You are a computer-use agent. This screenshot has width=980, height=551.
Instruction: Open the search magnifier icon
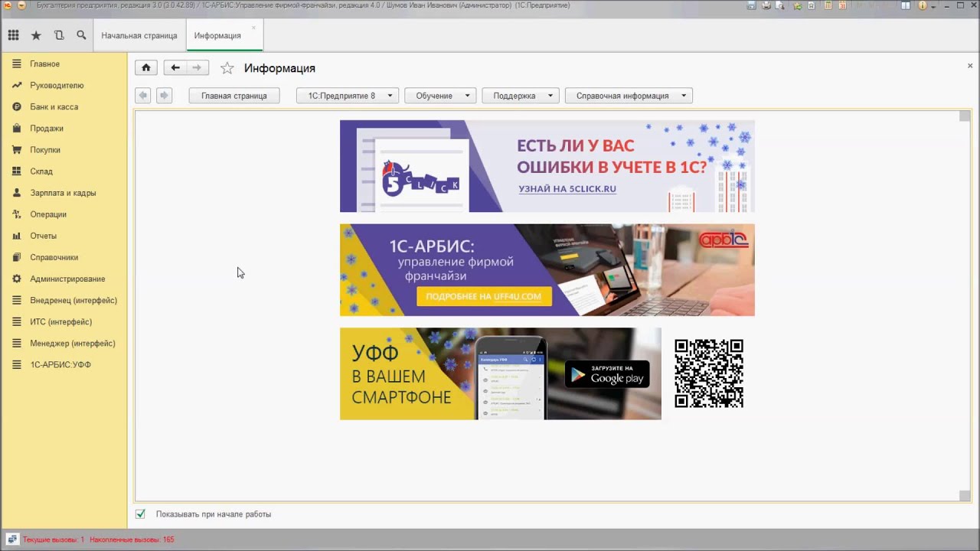pos(81,35)
